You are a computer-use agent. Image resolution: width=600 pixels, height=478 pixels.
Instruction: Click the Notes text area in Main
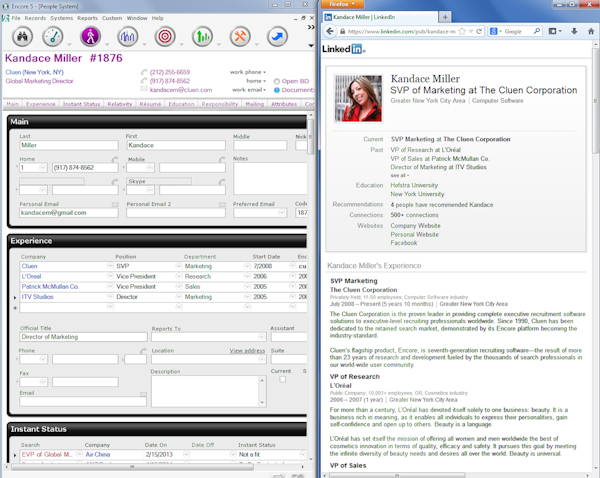tap(270, 178)
